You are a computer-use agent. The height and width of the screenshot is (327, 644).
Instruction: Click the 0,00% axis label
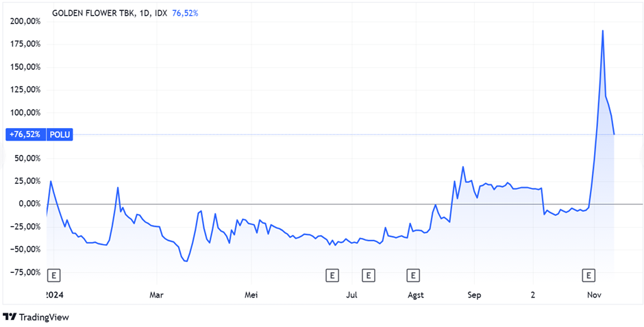point(29,204)
